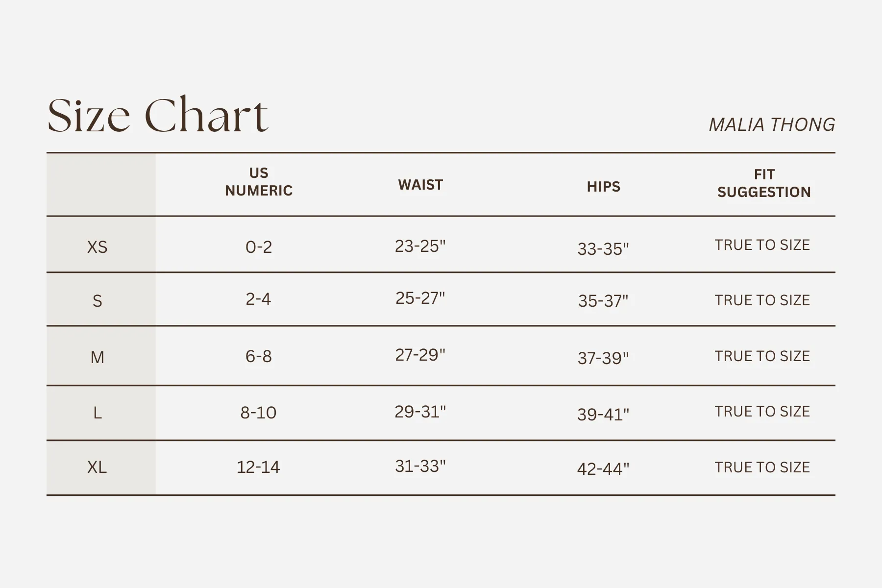The height and width of the screenshot is (588, 882).
Task: Click the WAIST column header
Action: [x=420, y=185]
